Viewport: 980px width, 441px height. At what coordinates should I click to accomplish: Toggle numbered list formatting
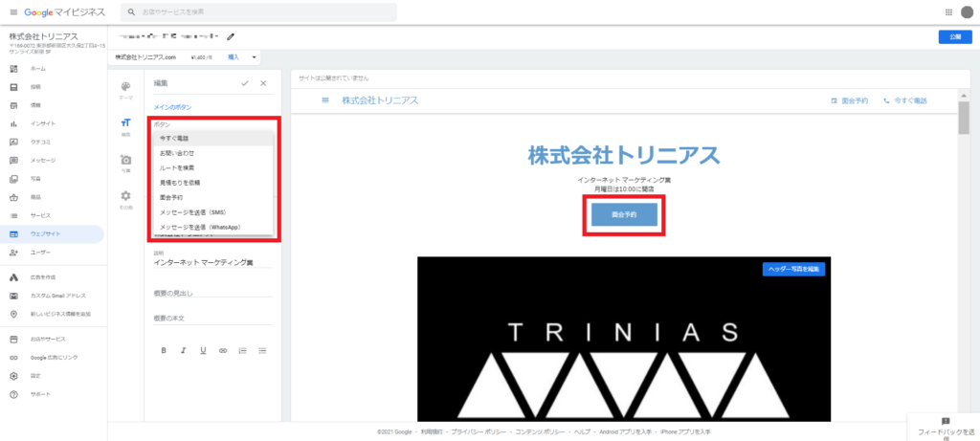click(242, 350)
